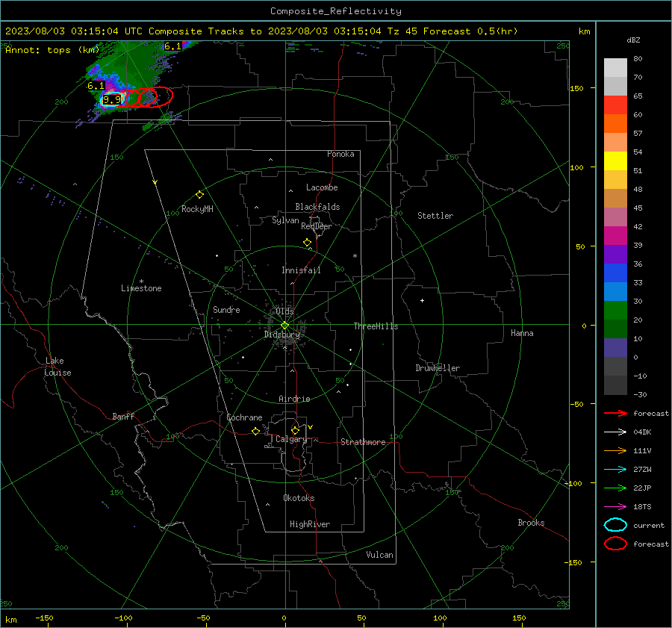Screen dimensions: 672x628
Task: Click the asterisk marker above Limestone
Action: [141, 282]
